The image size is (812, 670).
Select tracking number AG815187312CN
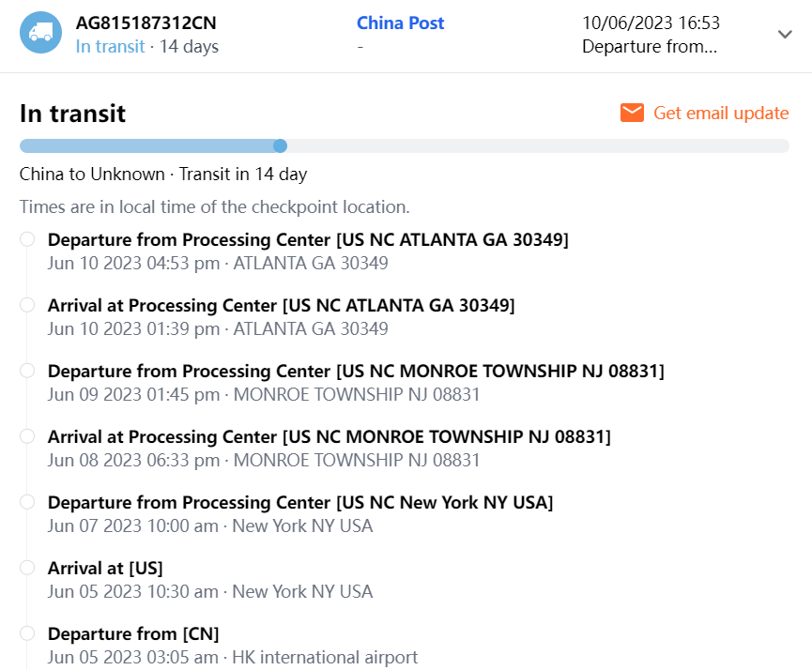[x=146, y=23]
